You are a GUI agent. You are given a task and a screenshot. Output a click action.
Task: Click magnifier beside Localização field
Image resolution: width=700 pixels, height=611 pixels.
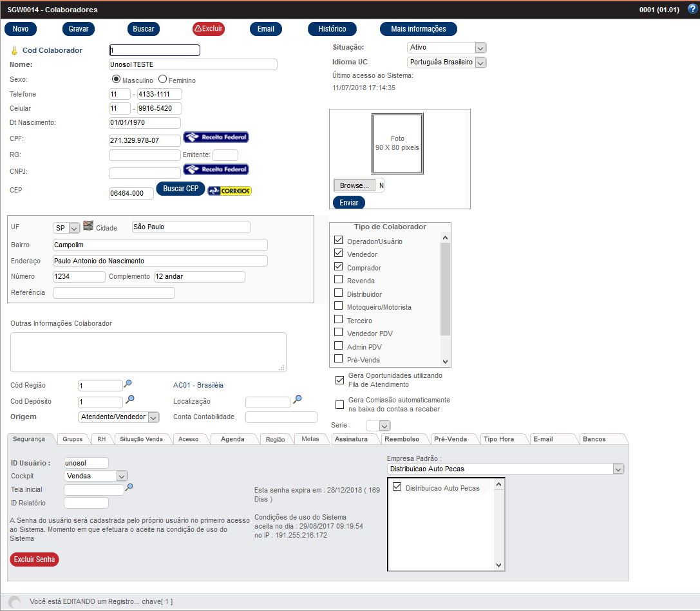(297, 400)
